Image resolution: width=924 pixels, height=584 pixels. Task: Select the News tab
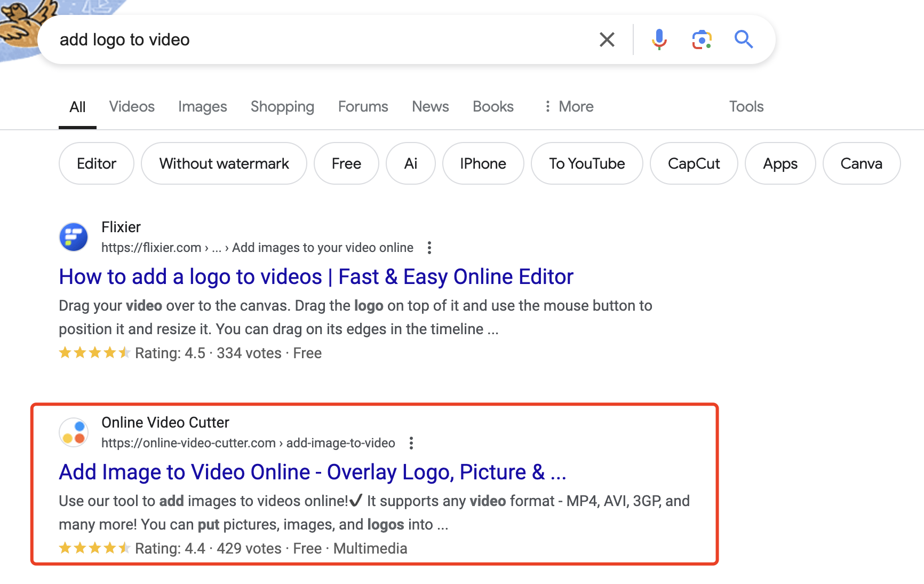(x=431, y=107)
